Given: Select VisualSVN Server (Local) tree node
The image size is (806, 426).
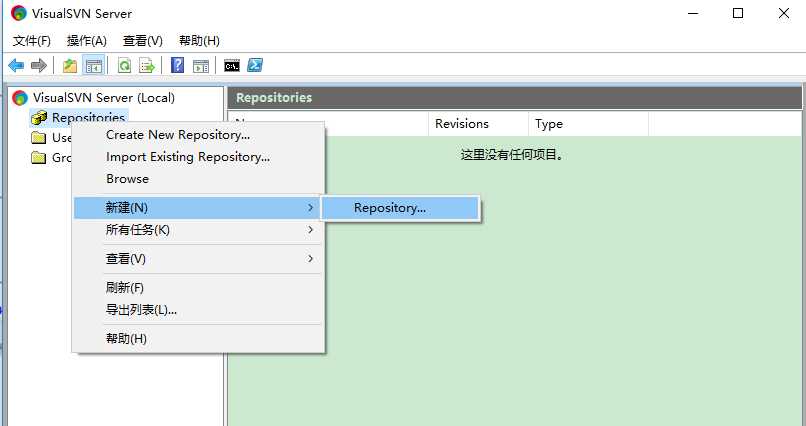Looking at the screenshot, I should pyautogui.click(x=104, y=98).
